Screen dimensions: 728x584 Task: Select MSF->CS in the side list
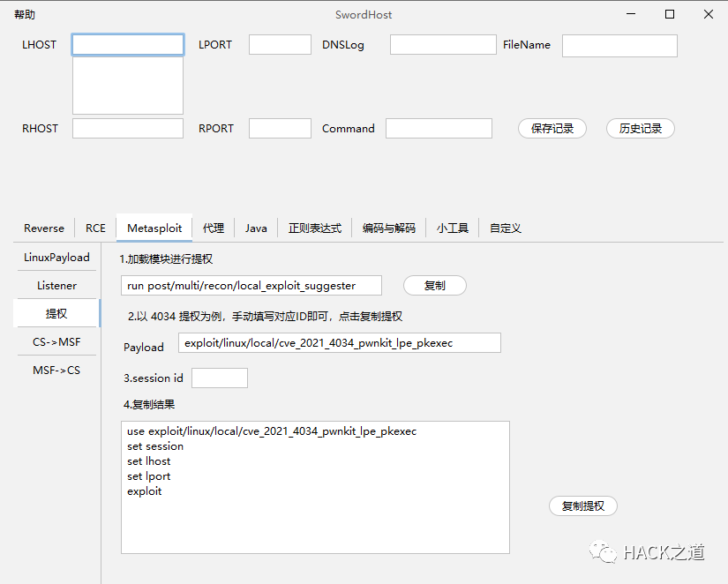point(56,371)
